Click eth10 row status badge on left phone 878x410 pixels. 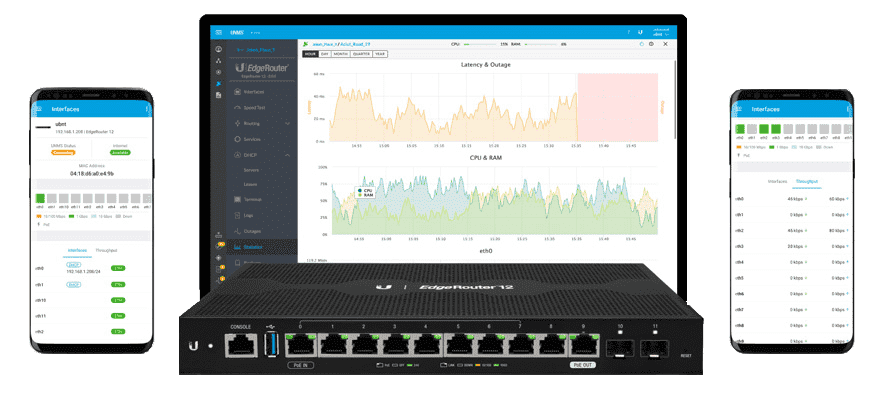coord(118,300)
